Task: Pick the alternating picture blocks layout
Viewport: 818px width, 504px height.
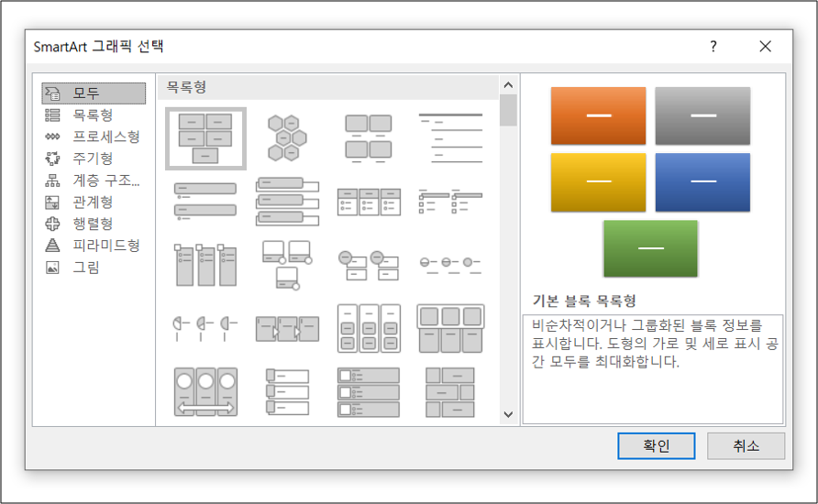Action: (x=450, y=392)
